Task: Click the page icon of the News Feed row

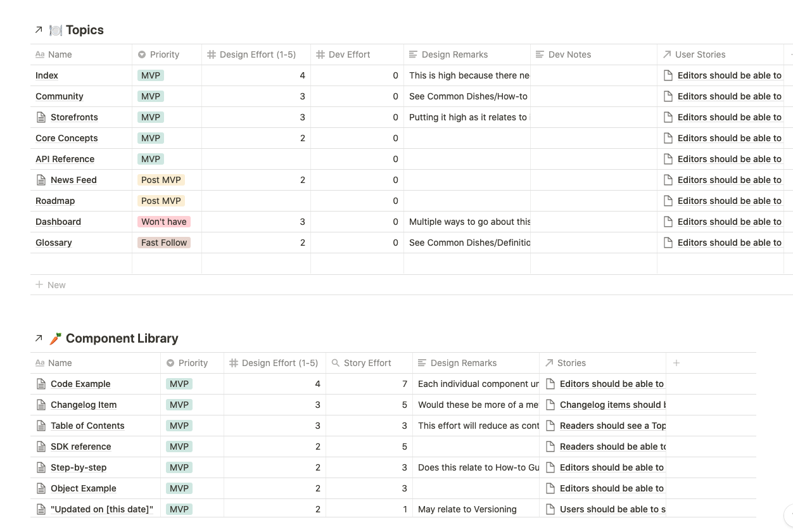Action: (41, 180)
